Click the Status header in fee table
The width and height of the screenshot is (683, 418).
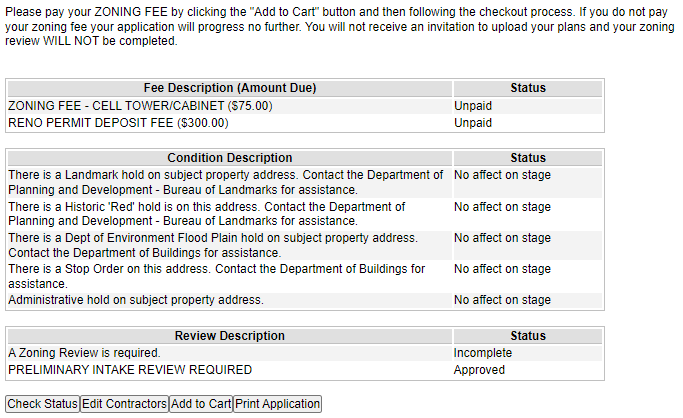(528, 88)
